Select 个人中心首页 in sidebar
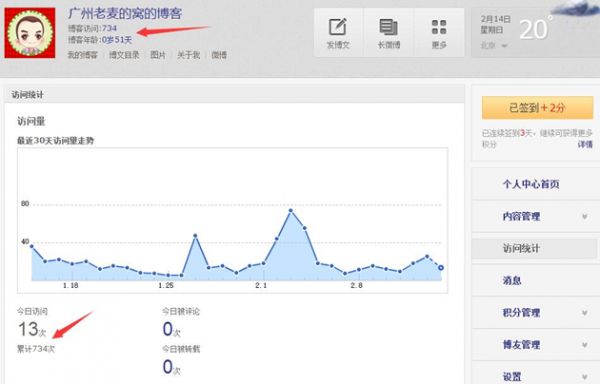The height and width of the screenshot is (384, 600). pos(531,184)
